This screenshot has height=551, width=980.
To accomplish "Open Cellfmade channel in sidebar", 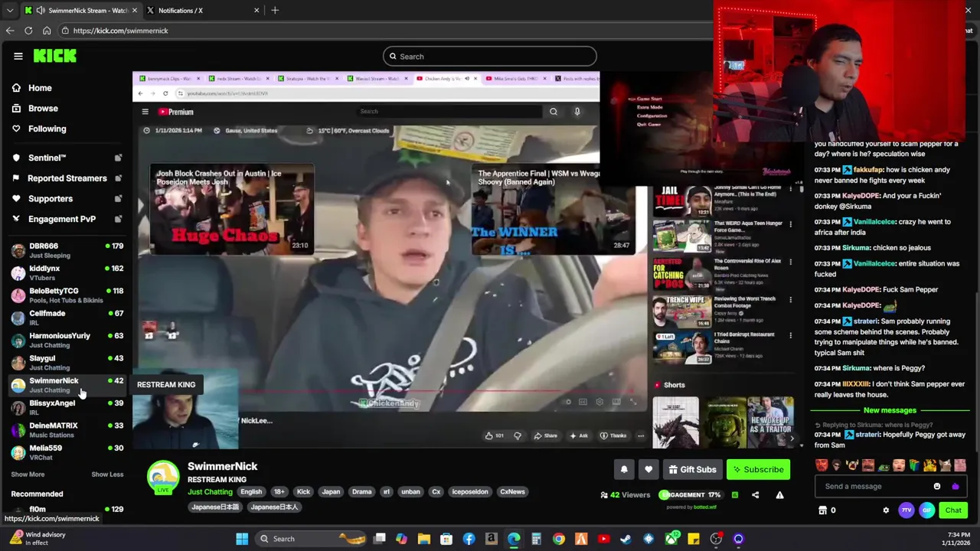I will point(67,318).
